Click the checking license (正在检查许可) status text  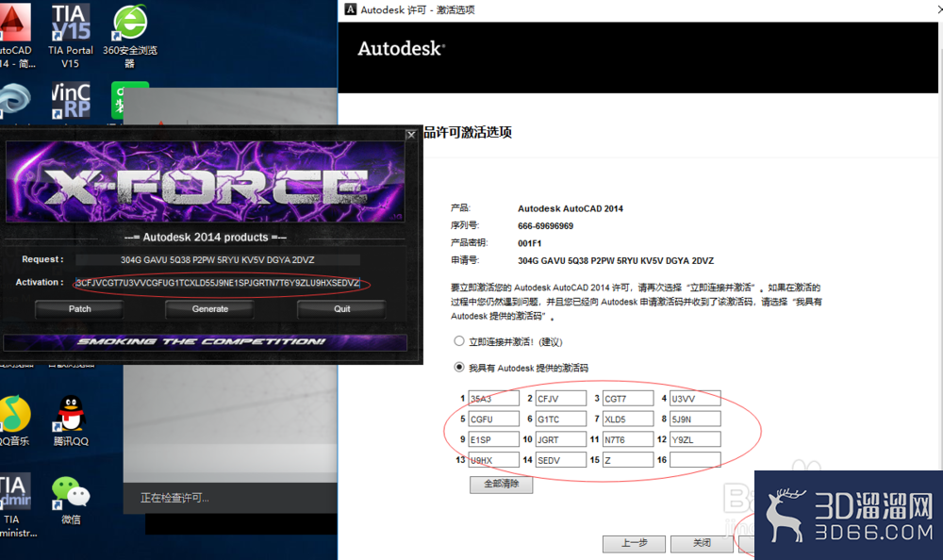[x=174, y=498]
